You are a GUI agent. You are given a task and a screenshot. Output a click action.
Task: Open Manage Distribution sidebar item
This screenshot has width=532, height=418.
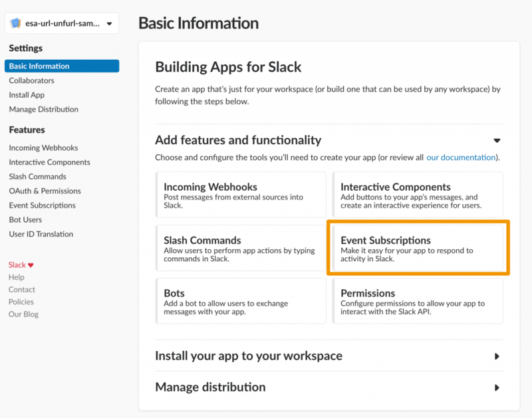pyautogui.click(x=43, y=109)
